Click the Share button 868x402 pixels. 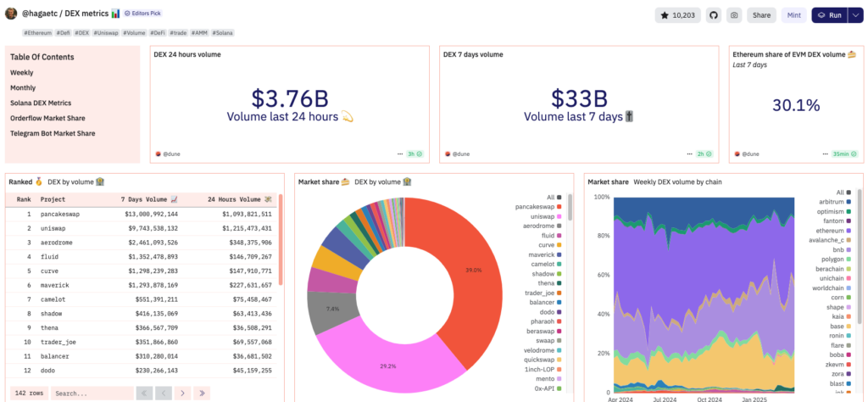coord(762,15)
